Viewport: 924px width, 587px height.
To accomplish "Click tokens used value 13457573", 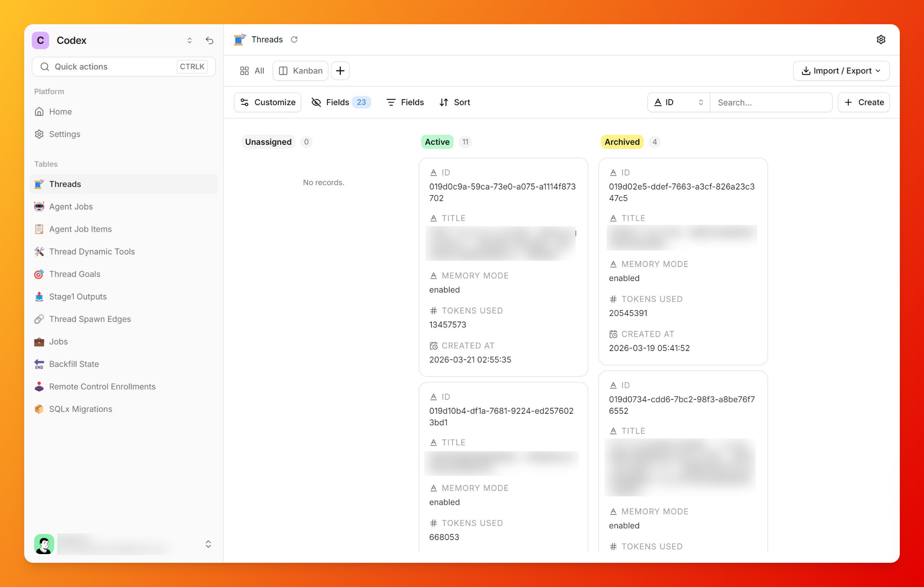I will click(x=447, y=325).
